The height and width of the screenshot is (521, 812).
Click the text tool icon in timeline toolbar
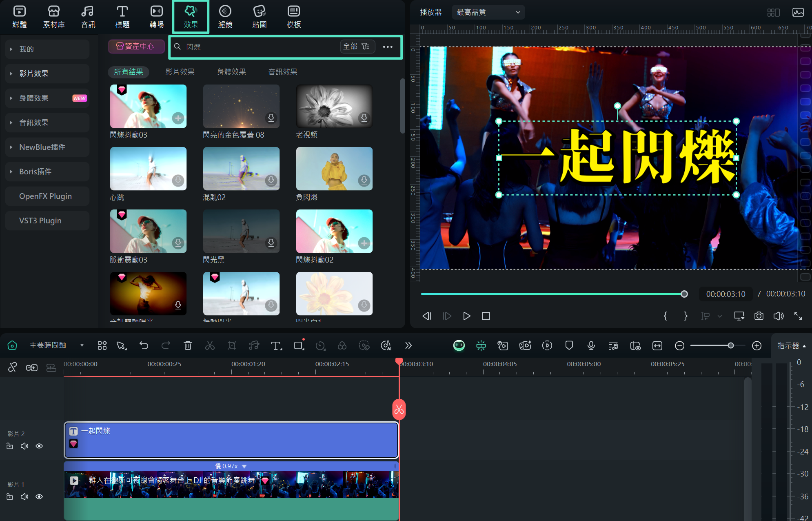click(x=276, y=346)
